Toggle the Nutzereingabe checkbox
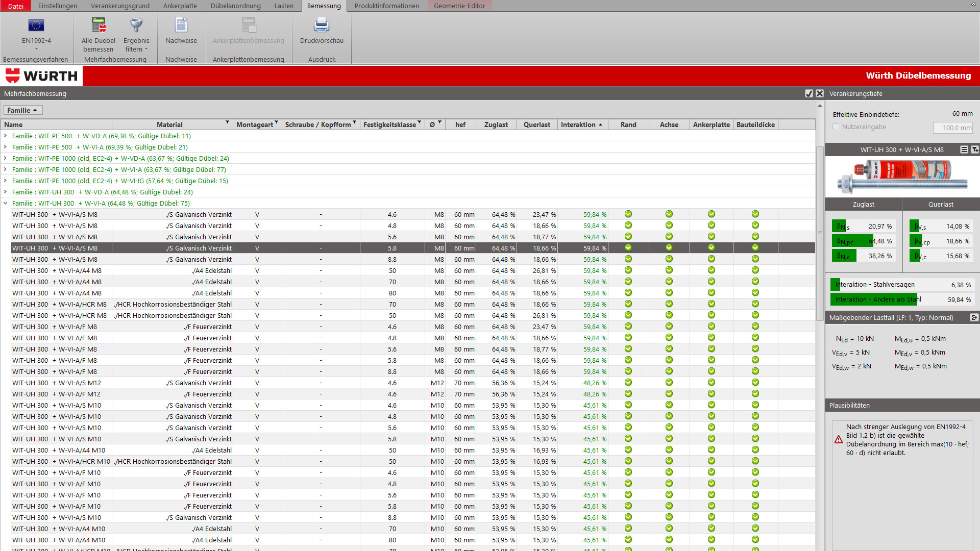The width and height of the screenshot is (980, 551). pyautogui.click(x=836, y=127)
